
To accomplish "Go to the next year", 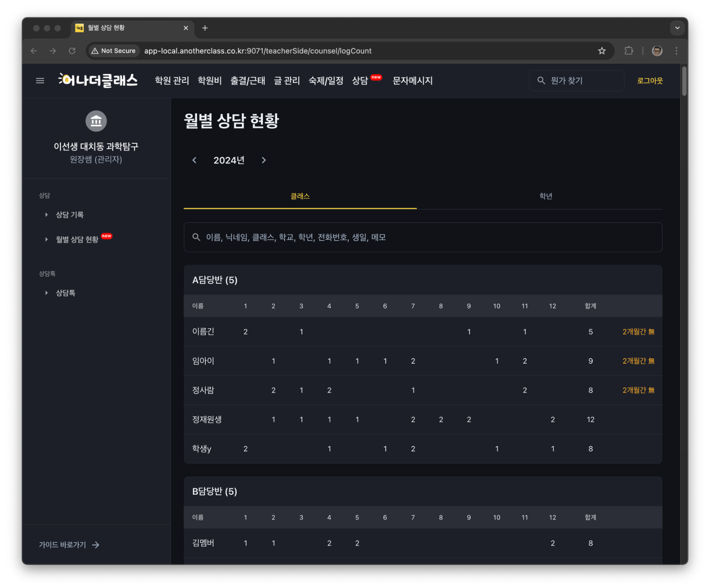I will [x=264, y=160].
